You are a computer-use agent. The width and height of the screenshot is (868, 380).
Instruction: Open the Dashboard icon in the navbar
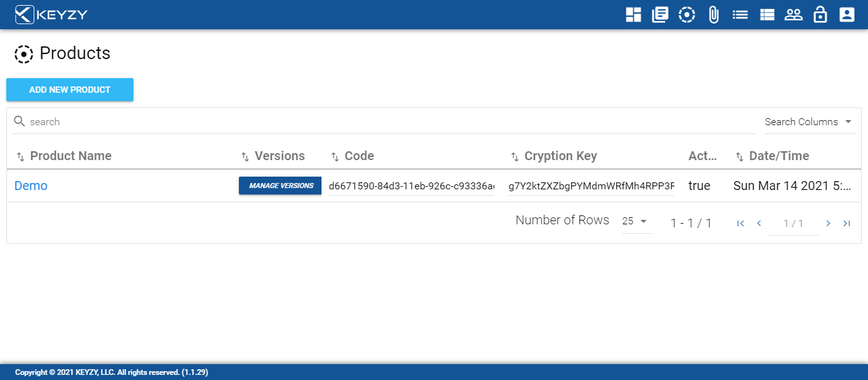point(633,14)
